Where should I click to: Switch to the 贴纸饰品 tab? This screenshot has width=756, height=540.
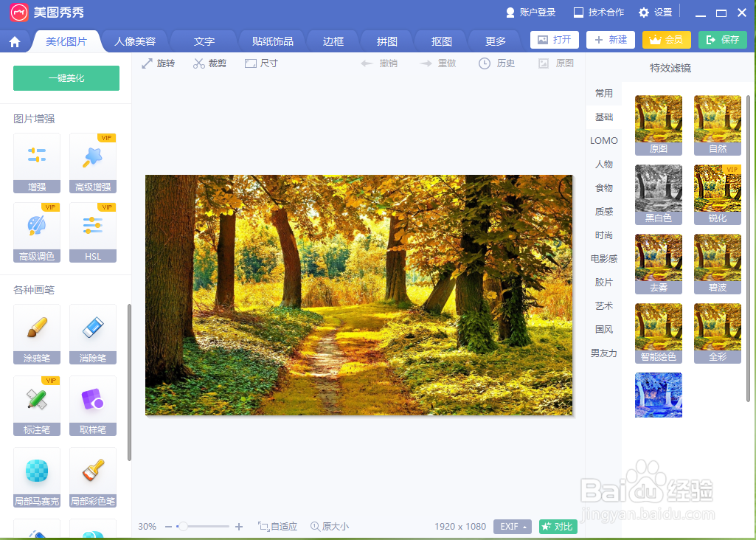pos(272,41)
